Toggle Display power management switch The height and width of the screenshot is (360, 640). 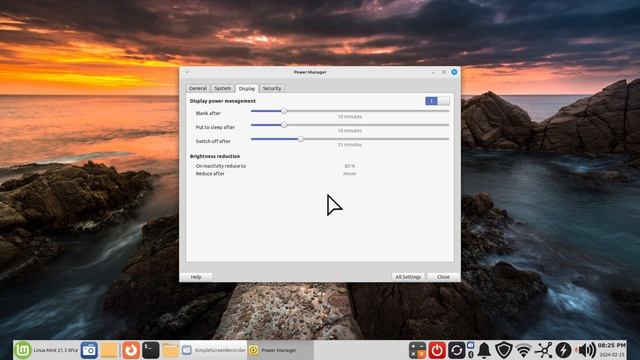click(437, 101)
